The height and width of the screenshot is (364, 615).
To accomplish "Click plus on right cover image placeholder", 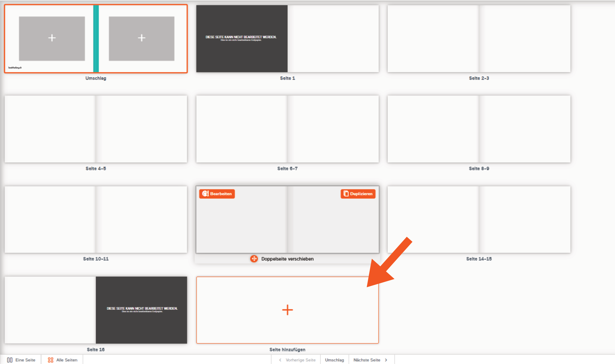I will coord(142,38).
